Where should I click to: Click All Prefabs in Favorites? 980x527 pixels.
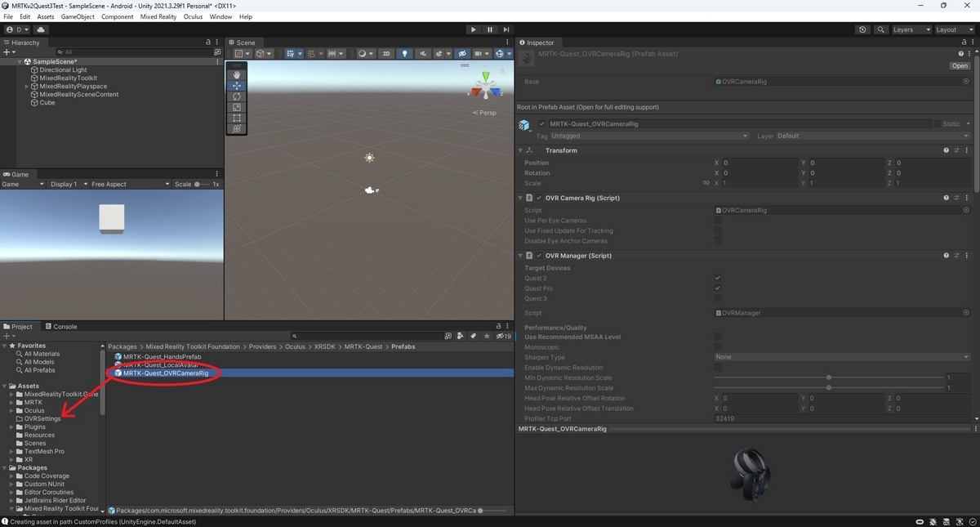[39, 370]
